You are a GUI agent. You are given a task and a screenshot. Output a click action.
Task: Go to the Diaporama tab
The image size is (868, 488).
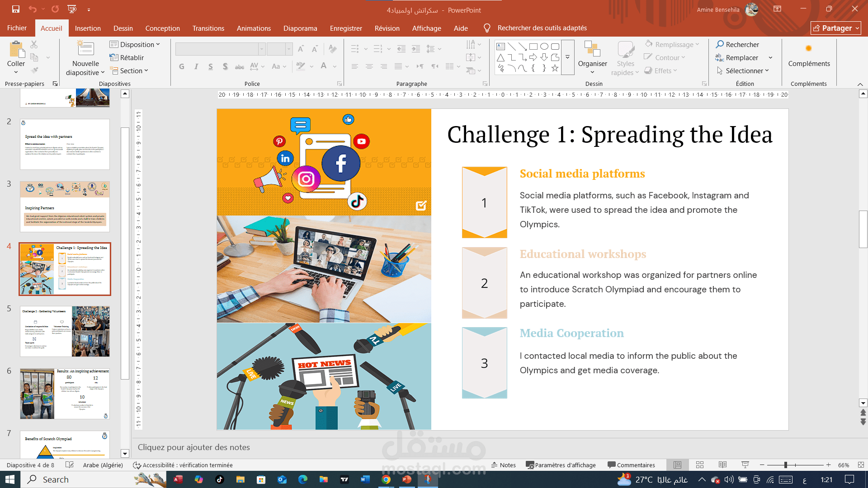pos(300,28)
